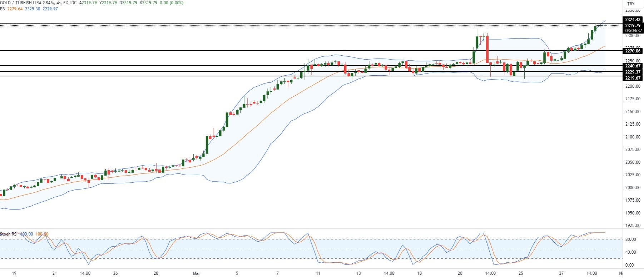This screenshot has width=644, height=278.
Task: Click the 2200.00 price axis tick
Action: pyautogui.click(x=633, y=86)
